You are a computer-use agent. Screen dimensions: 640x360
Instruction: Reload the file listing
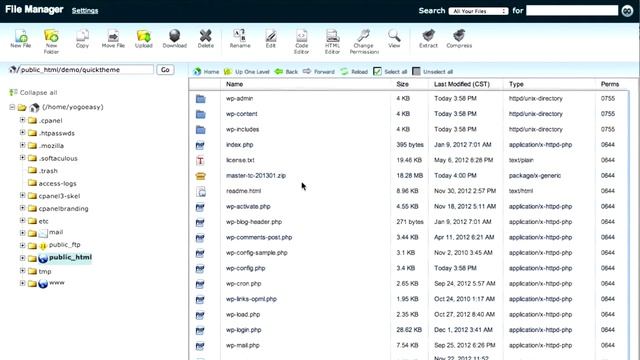click(x=354, y=71)
